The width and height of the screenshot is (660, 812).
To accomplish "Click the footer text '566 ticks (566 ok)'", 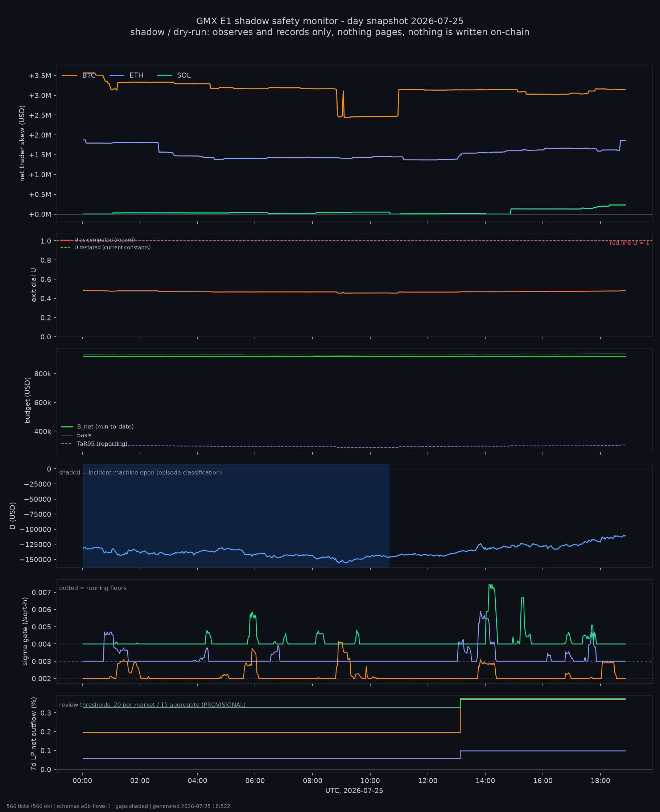I will pos(29,806).
